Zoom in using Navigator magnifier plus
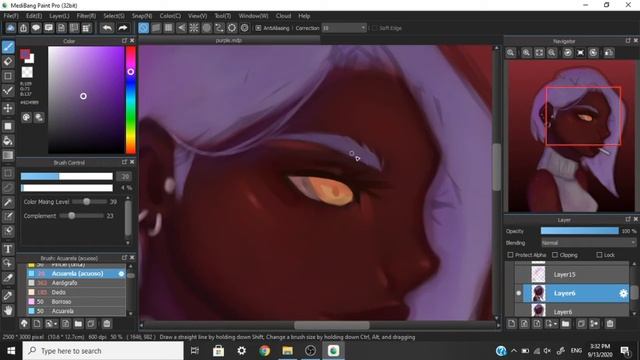 526,53
